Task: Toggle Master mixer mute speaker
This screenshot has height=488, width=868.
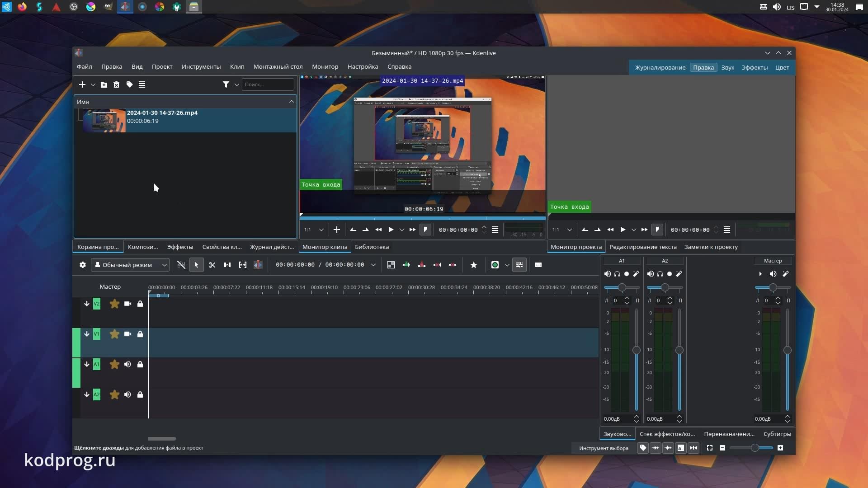Action: pos(773,274)
